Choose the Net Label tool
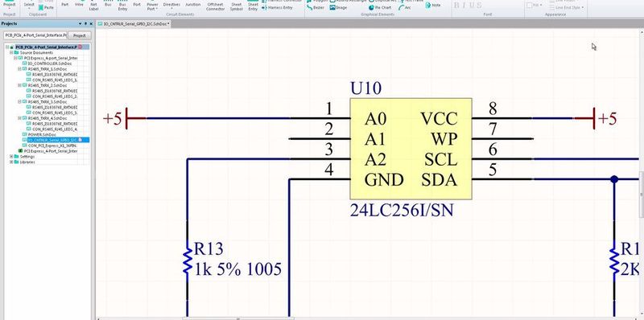This screenshot has width=644, height=320. coord(93,6)
